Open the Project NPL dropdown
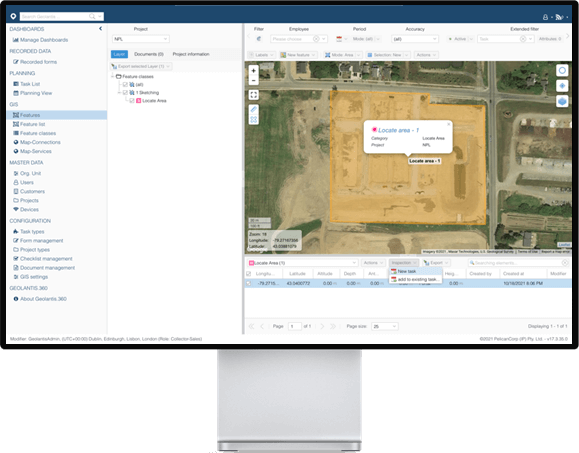Viewport: 579px width, 453px height. pyautogui.click(x=141, y=39)
